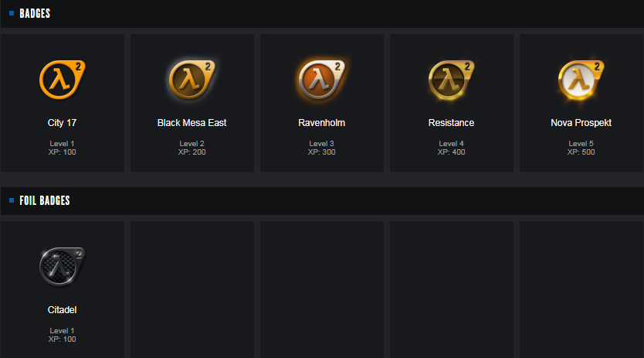Click the Foil Badges section header
Image resolution: width=644 pixels, height=358 pixels.
point(45,201)
